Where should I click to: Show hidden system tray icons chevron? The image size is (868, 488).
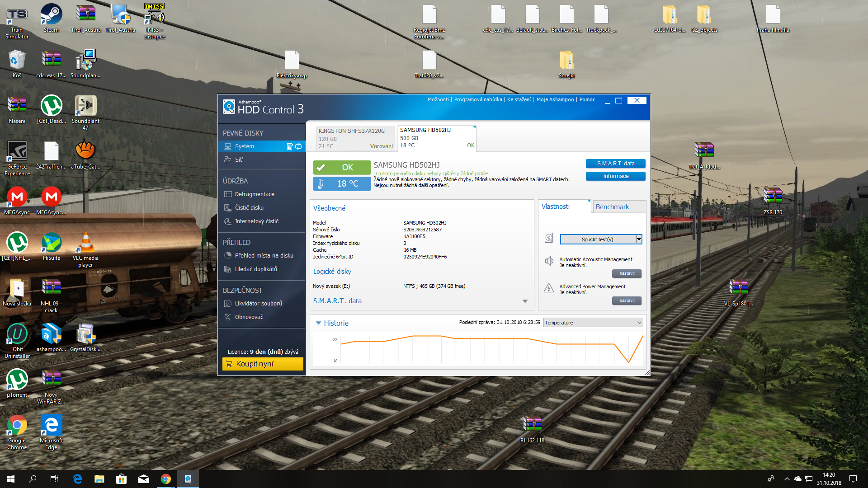point(787,479)
